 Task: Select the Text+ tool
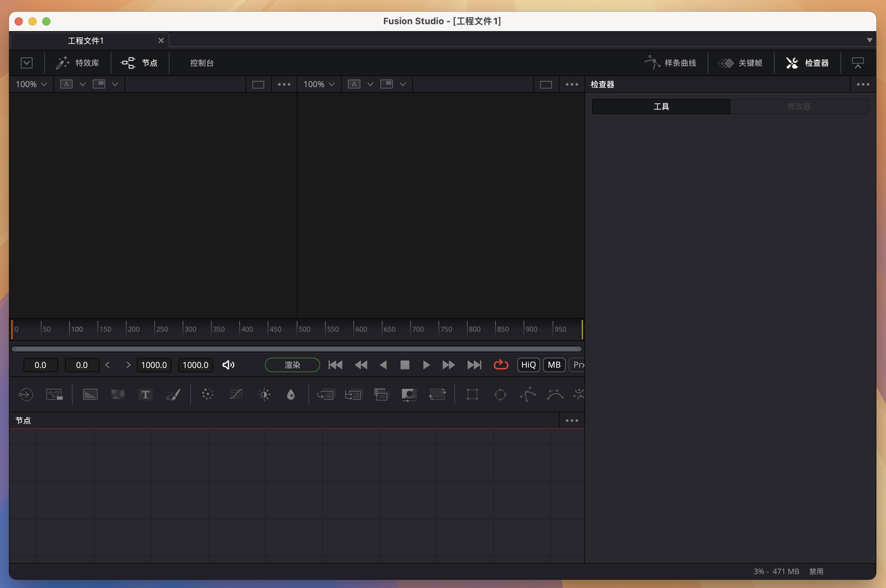pyautogui.click(x=145, y=394)
